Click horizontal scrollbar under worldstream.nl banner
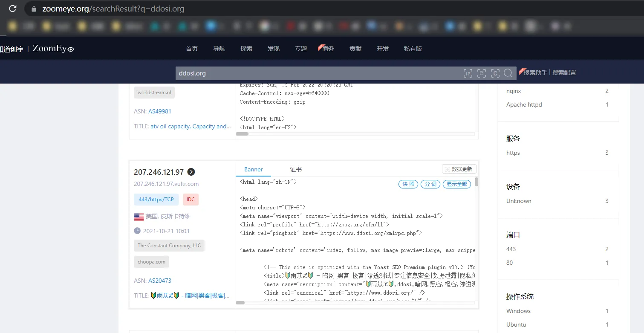The width and height of the screenshot is (644, 333). pos(242,134)
